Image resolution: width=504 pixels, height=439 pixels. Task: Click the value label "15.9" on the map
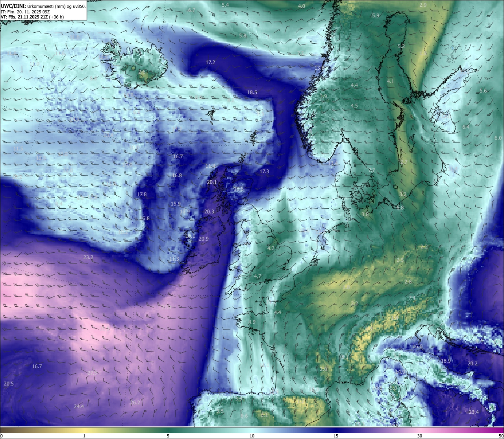[176, 204]
